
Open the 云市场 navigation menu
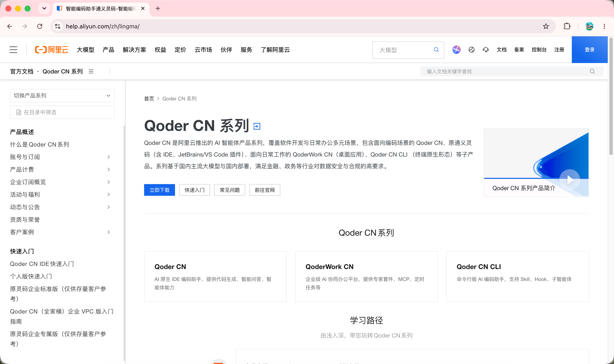tap(203, 50)
